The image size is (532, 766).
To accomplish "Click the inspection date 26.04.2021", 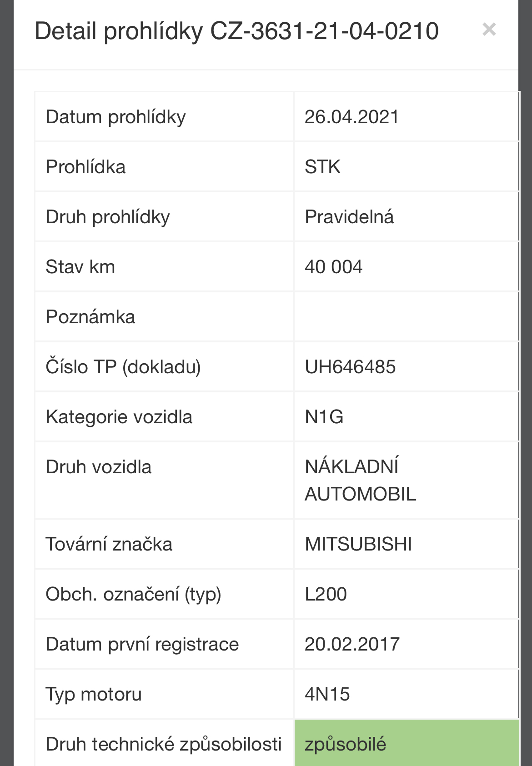I will click(x=351, y=117).
